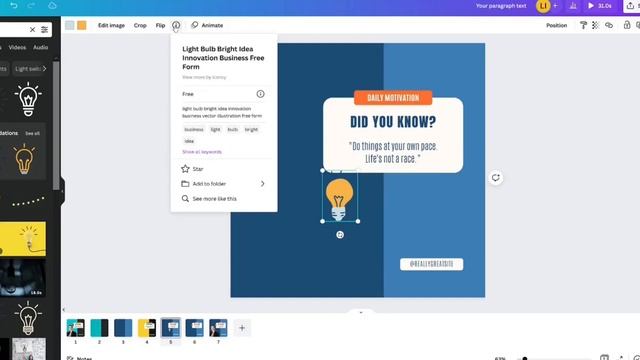The height and width of the screenshot is (360, 640).
Task: Click the side panel vertical scrollbar
Action: (x=56, y=126)
